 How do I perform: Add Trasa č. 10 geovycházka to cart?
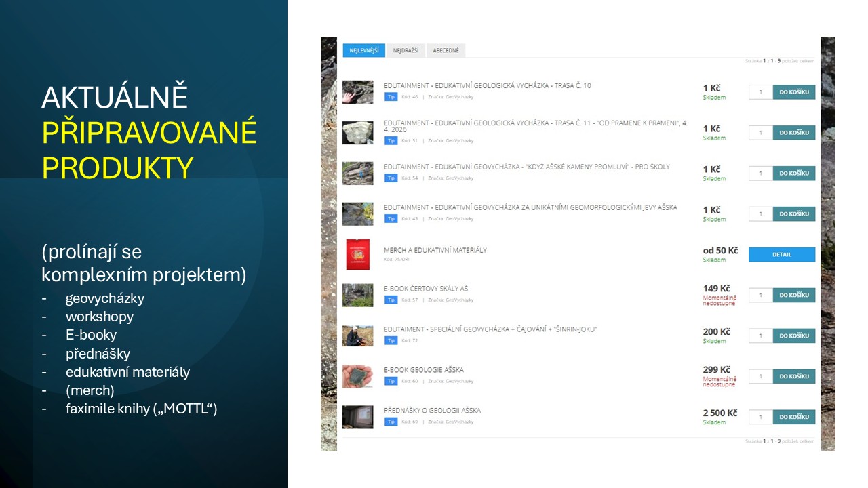793,92
